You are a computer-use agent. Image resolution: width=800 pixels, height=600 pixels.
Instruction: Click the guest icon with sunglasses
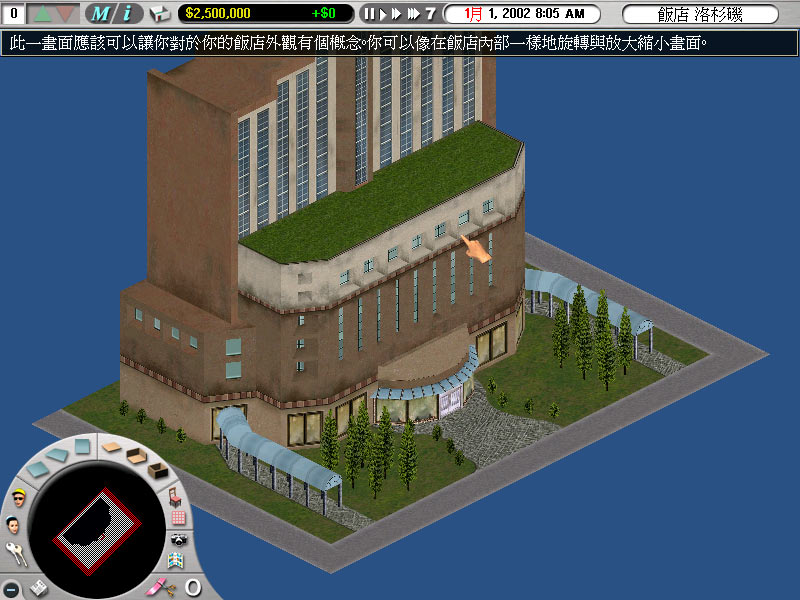pos(18,499)
